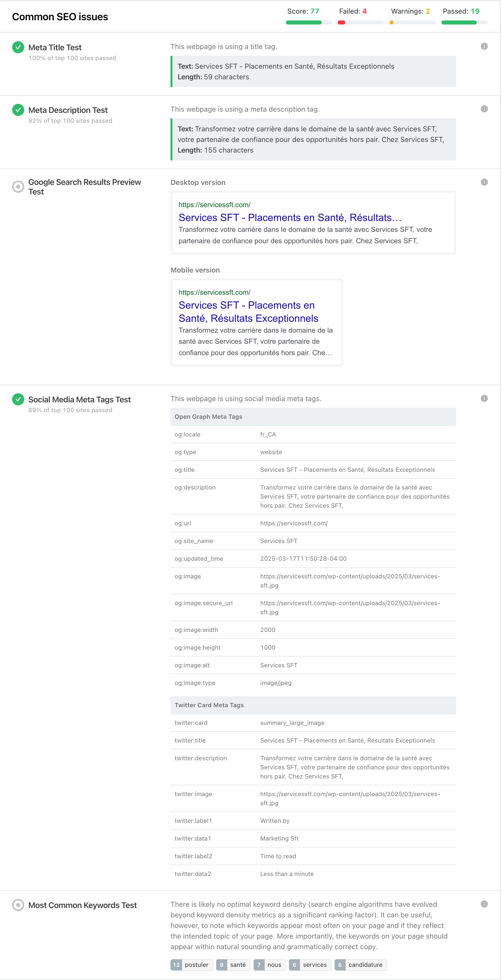Click the 'Meta Title Test' heading
The width and height of the screenshot is (501, 980).
[x=55, y=47]
